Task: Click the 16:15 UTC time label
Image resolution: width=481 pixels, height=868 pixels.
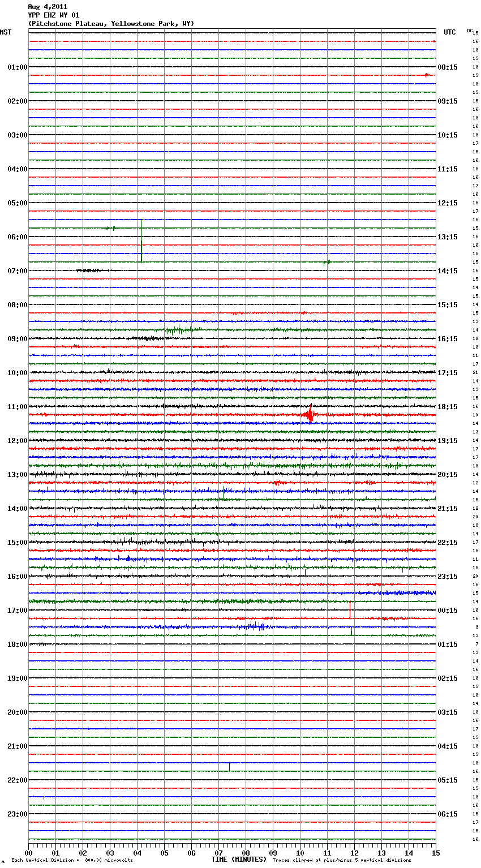Action: pos(448,339)
